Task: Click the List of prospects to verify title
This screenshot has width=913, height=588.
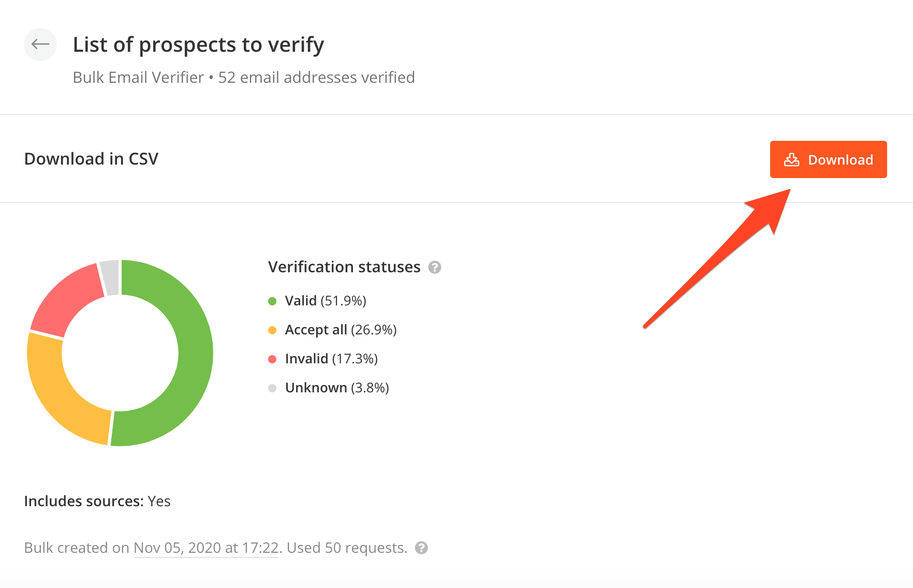Action: 198,45
